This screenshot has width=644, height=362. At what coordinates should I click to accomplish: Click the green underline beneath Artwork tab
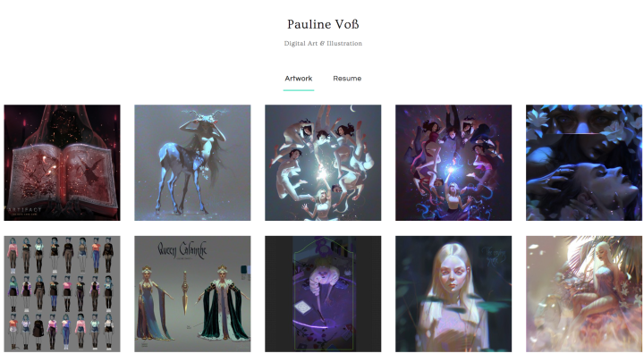click(x=299, y=90)
